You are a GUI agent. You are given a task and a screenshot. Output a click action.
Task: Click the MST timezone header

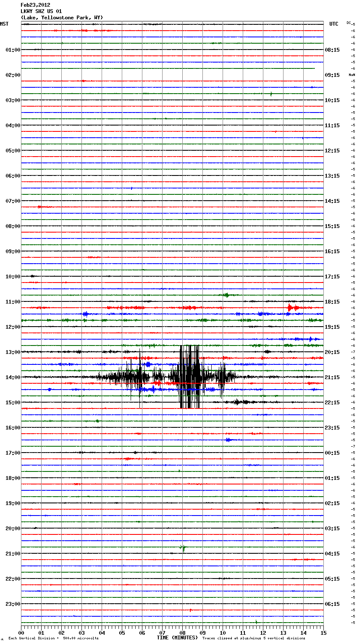point(4,24)
